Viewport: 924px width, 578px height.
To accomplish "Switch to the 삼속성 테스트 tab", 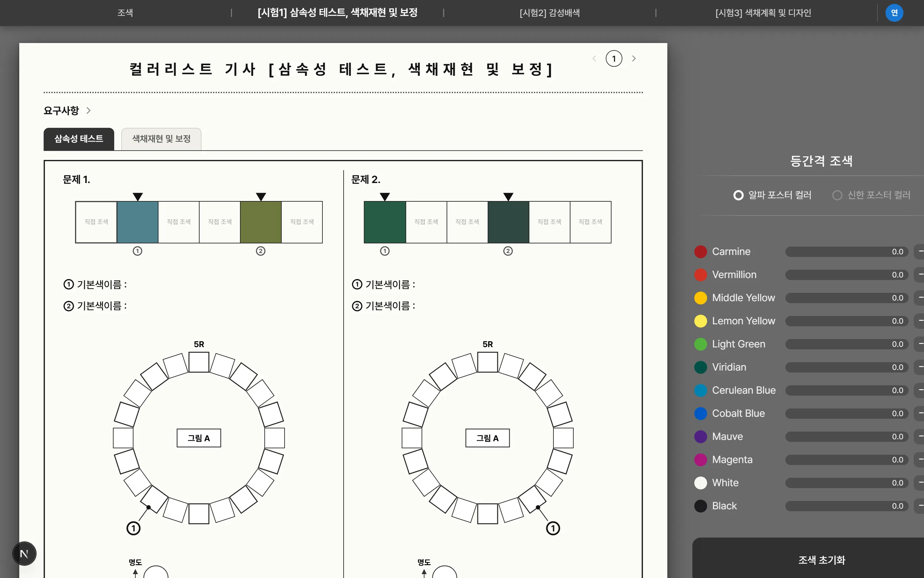I will click(x=79, y=139).
